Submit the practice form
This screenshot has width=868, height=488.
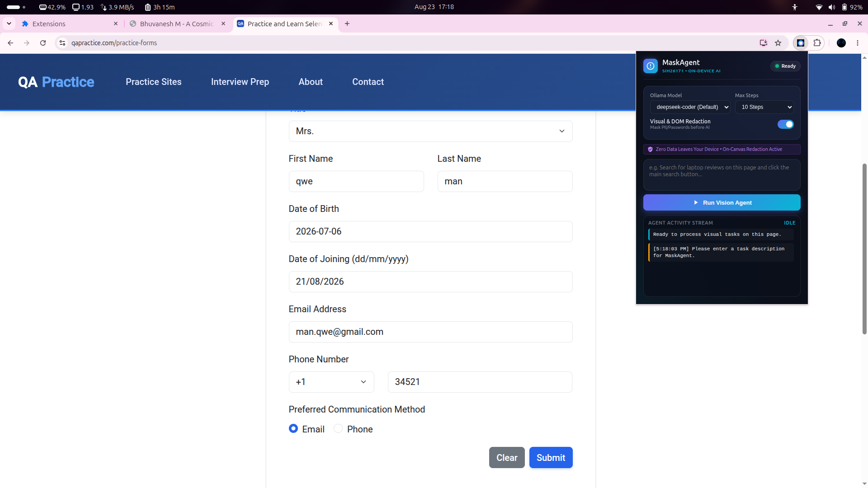tap(551, 457)
